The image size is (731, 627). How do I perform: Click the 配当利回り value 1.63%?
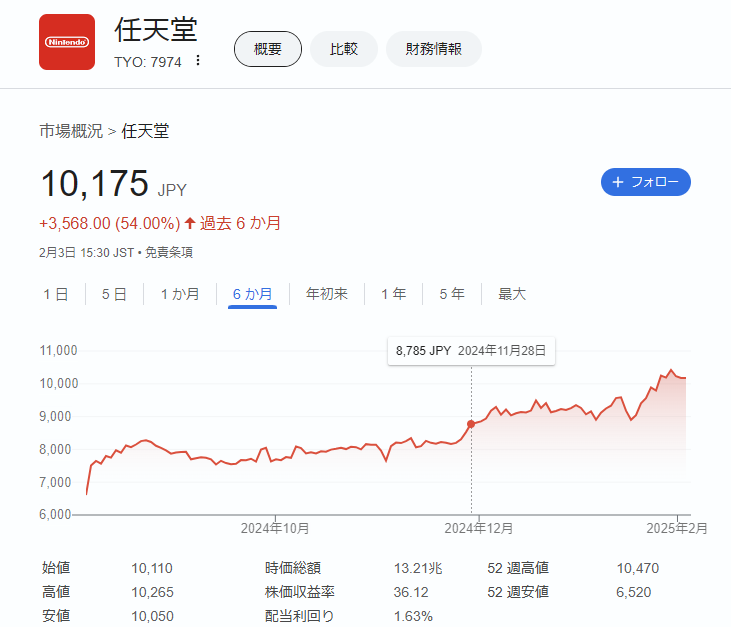click(x=413, y=616)
